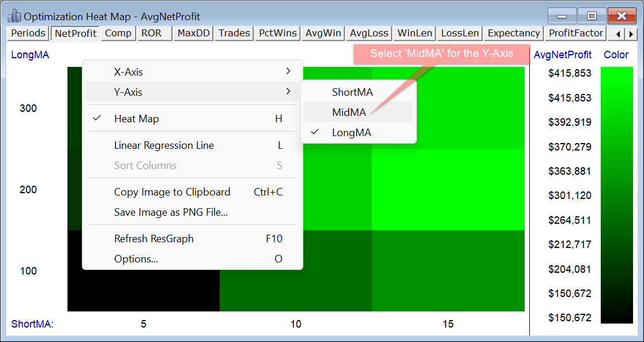Click the green color gradient legend bar
644x342 pixels.
(616, 195)
